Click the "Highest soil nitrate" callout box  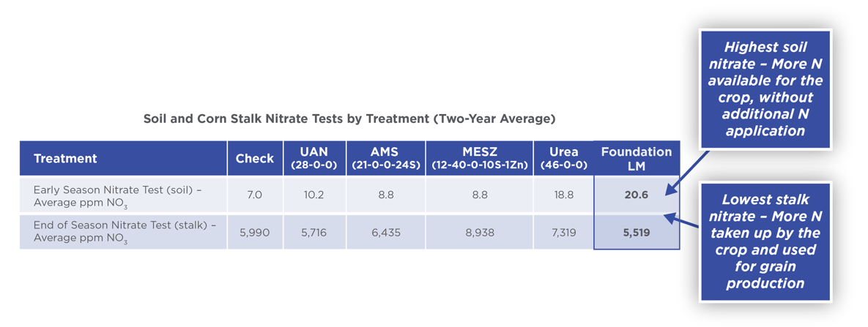tap(765, 89)
